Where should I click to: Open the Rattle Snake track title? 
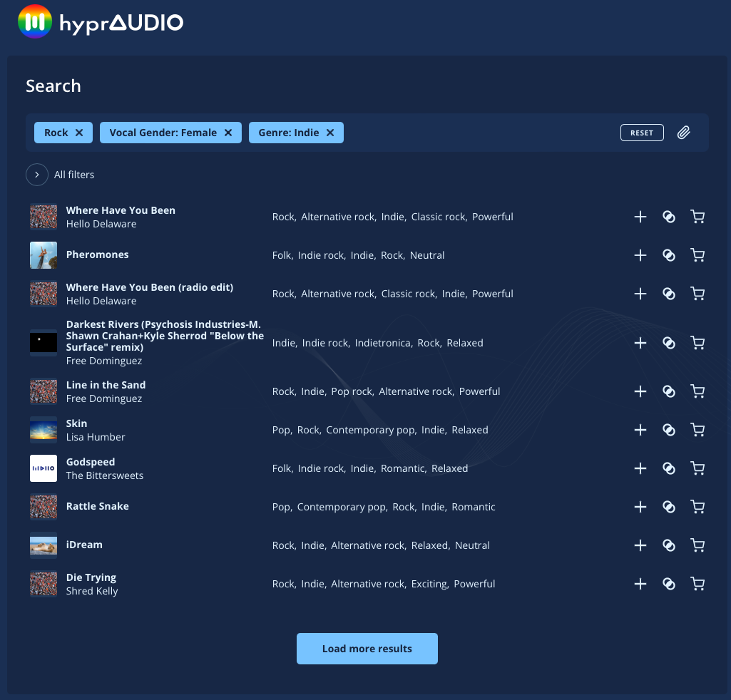coord(98,506)
